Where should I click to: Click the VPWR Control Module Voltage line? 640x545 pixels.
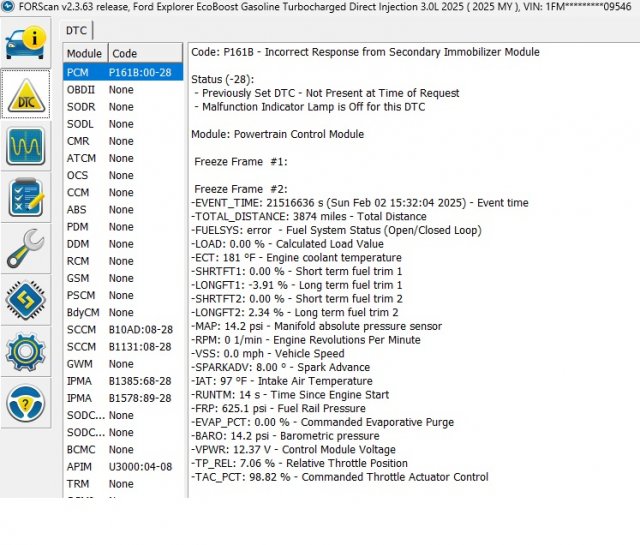(x=293, y=450)
